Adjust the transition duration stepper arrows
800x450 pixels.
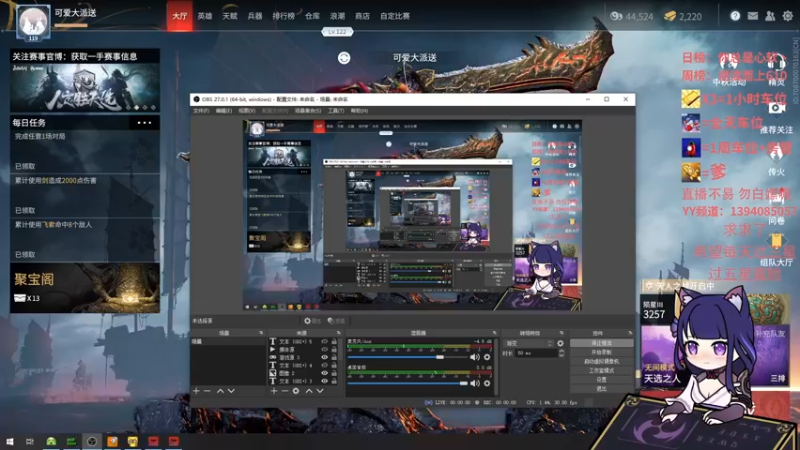tap(561, 353)
